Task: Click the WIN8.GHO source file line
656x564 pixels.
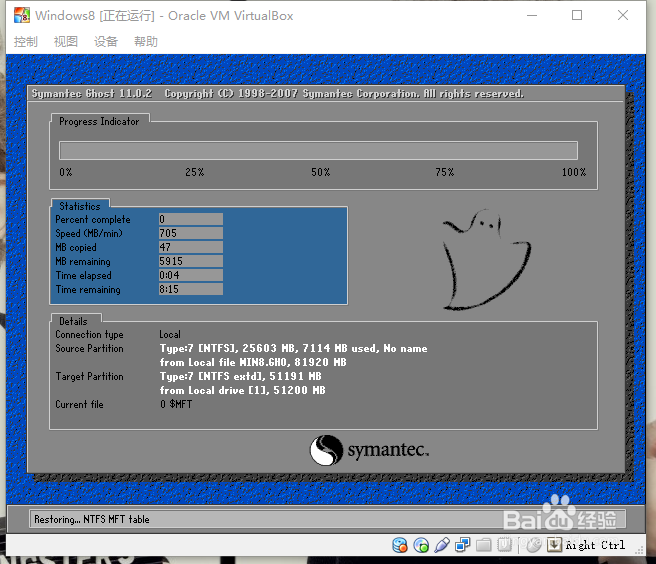Action: tap(253, 362)
